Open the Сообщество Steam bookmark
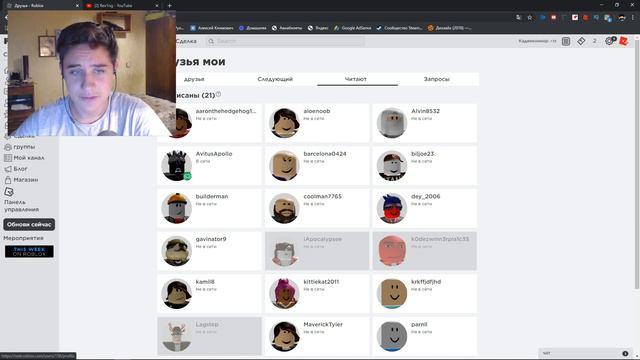640x360 pixels. [399, 28]
